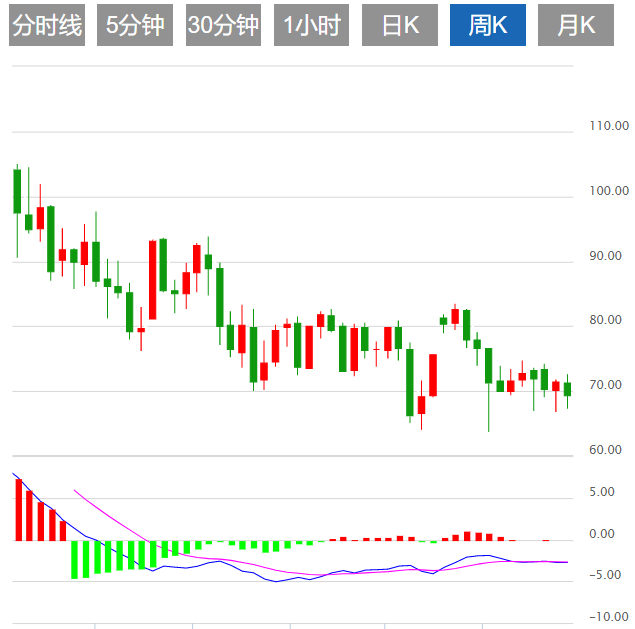Viewport: 635px width, 629px height.
Task: Click the candle with the long wick to 64
Action: click(x=489, y=366)
